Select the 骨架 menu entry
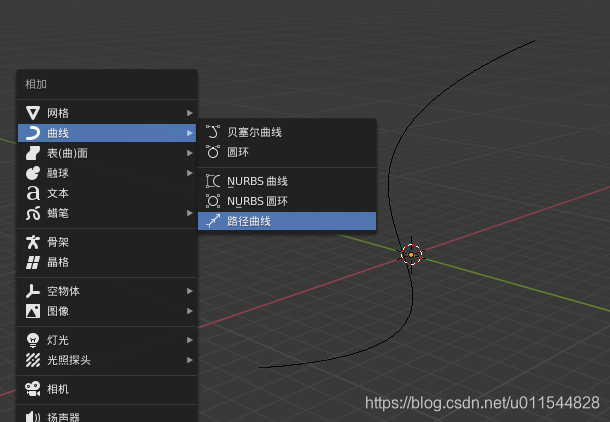 point(107,242)
